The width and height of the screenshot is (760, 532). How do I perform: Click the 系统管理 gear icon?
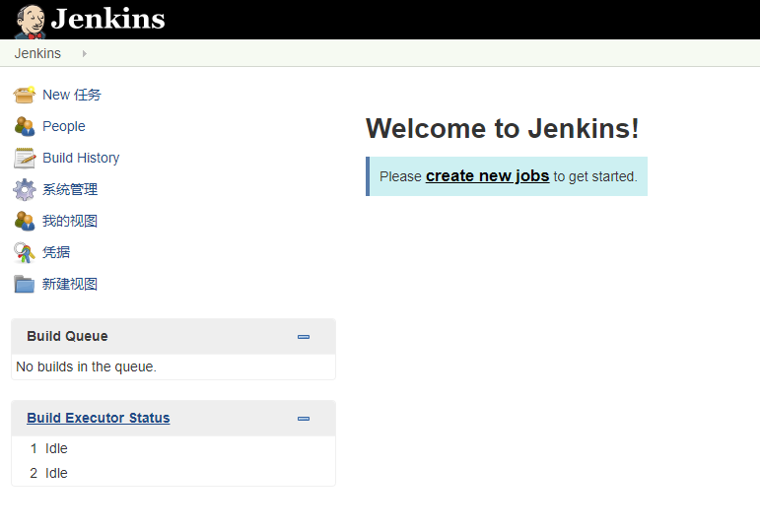pos(25,189)
